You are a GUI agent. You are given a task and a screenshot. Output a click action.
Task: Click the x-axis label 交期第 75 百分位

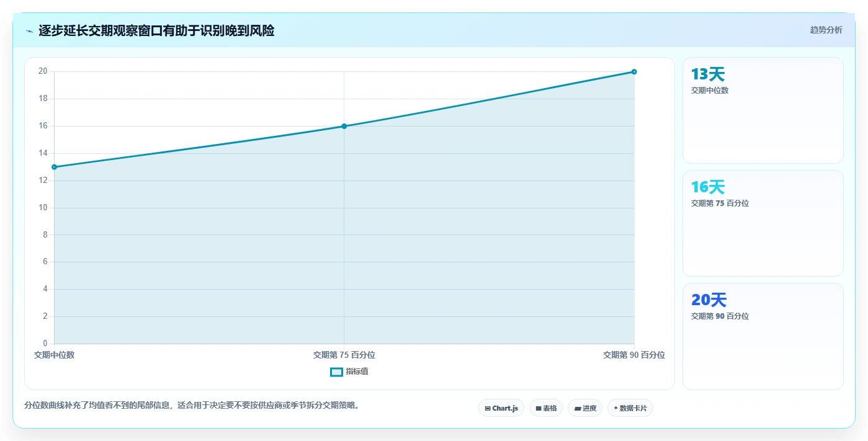pos(344,355)
